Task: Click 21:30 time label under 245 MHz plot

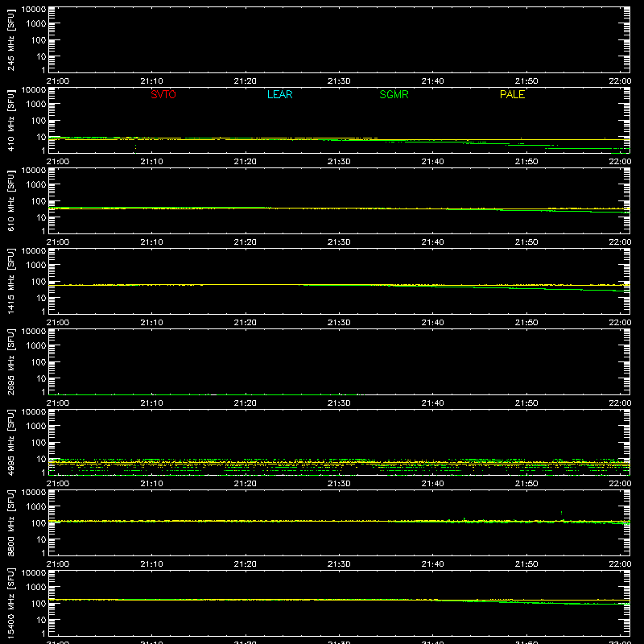Action: pyautogui.click(x=339, y=81)
